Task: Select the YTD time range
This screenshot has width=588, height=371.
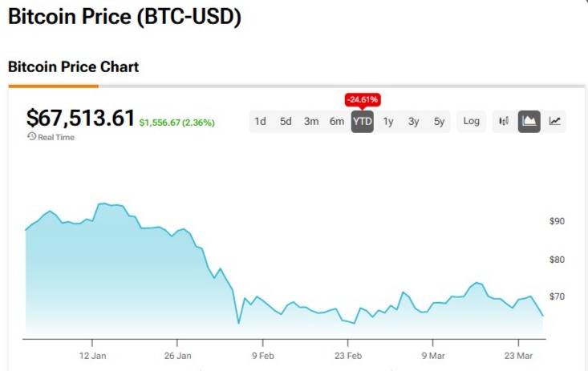Action: click(363, 122)
